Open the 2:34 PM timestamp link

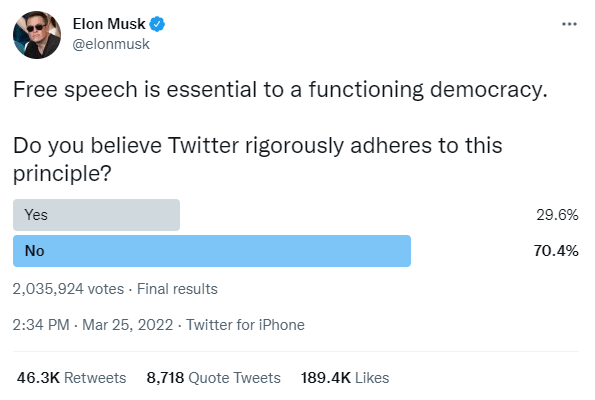[x=41, y=325]
